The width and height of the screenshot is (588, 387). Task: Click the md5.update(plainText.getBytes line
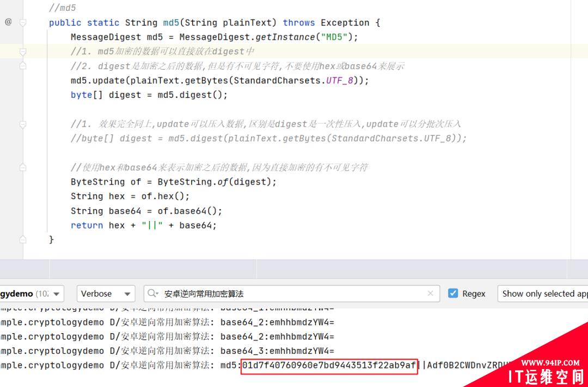click(x=220, y=81)
